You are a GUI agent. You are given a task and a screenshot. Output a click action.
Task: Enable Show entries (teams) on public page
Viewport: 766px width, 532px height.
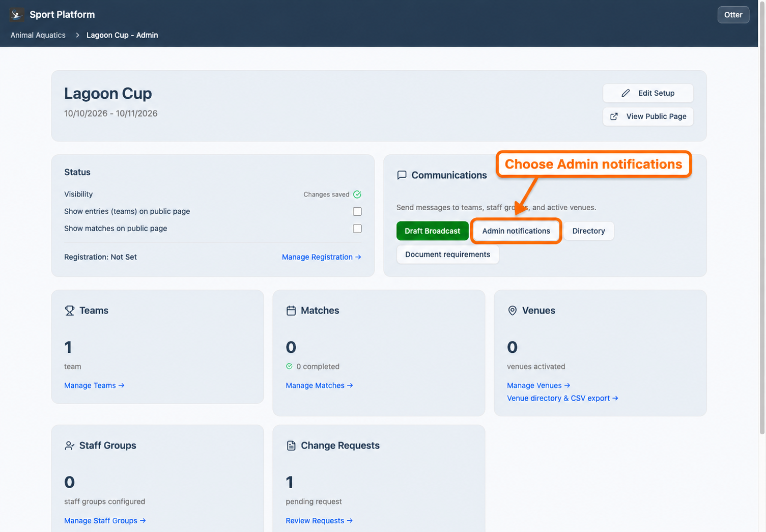(357, 211)
